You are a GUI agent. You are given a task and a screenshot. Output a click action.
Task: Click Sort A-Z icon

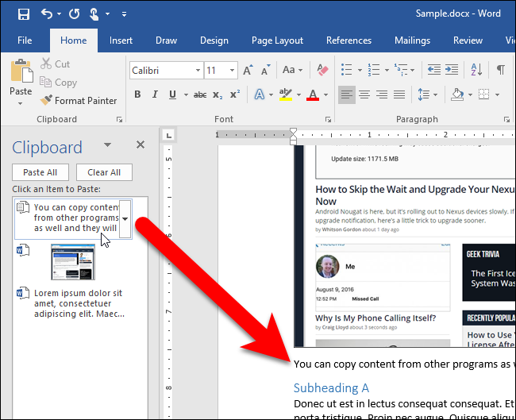tap(476, 70)
